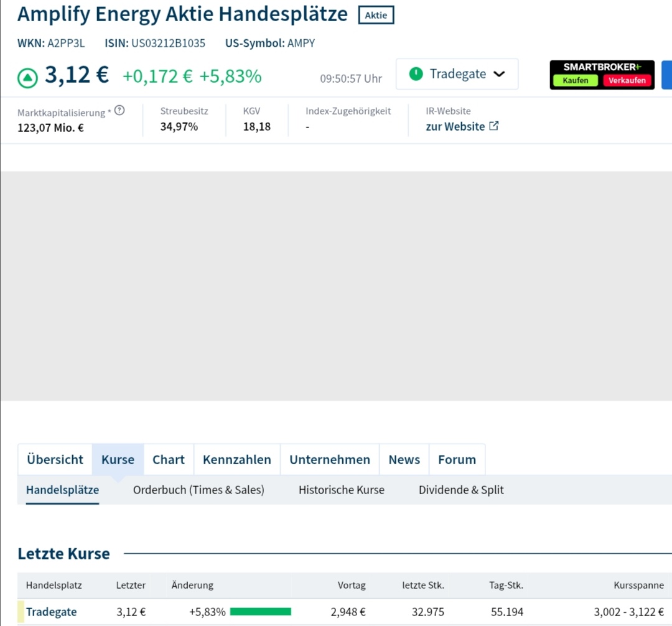Viewport: 672px width, 626px height.
Task: Switch to the Übersicht tab
Action: tap(55, 460)
